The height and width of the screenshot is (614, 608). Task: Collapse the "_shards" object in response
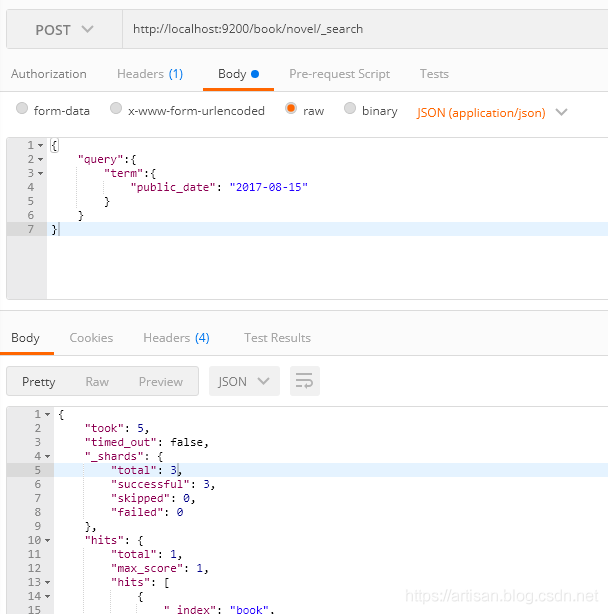click(47, 456)
